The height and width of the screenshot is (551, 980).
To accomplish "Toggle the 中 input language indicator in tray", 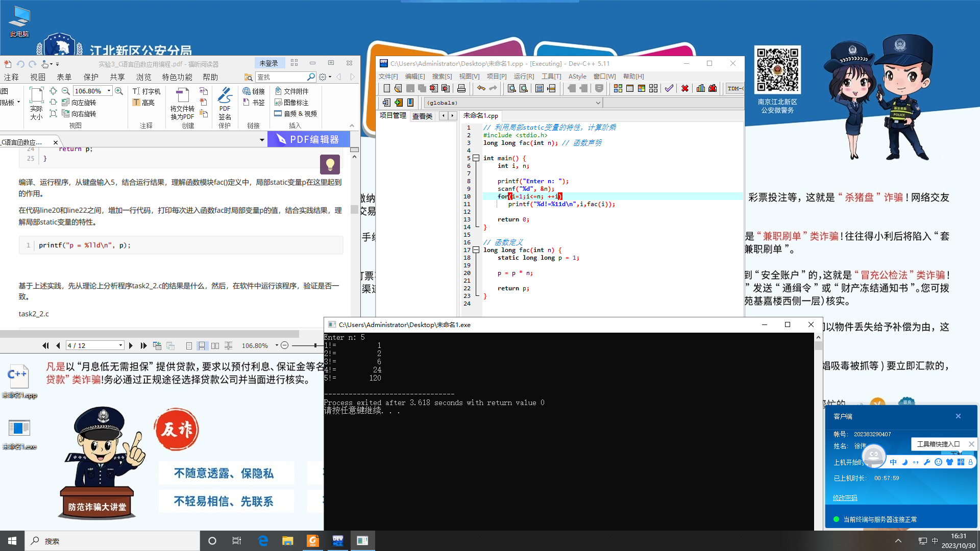I will click(x=935, y=541).
